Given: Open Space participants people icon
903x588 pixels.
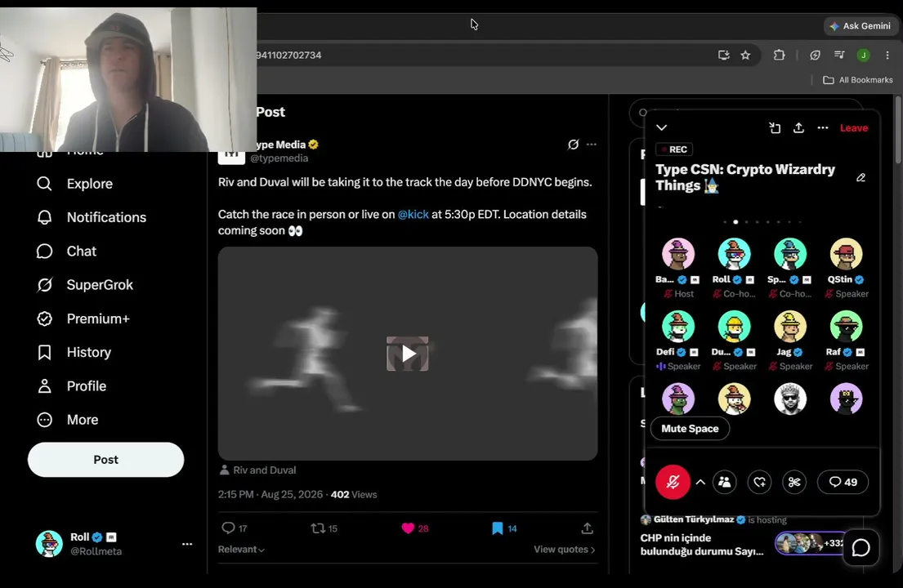Looking at the screenshot, I should pyautogui.click(x=725, y=482).
